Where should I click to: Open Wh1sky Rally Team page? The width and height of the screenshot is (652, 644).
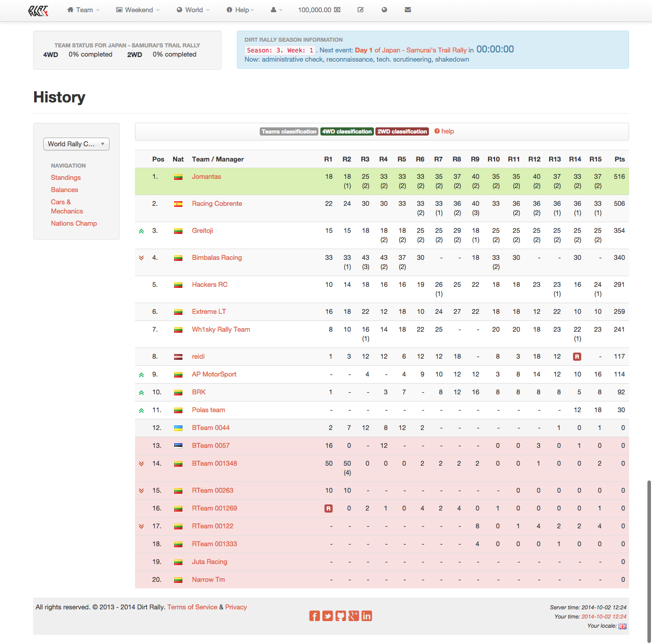coord(221,330)
